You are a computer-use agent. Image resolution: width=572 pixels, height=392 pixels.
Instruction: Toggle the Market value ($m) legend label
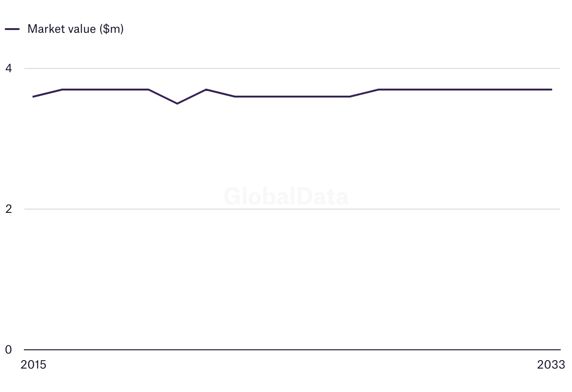click(75, 29)
